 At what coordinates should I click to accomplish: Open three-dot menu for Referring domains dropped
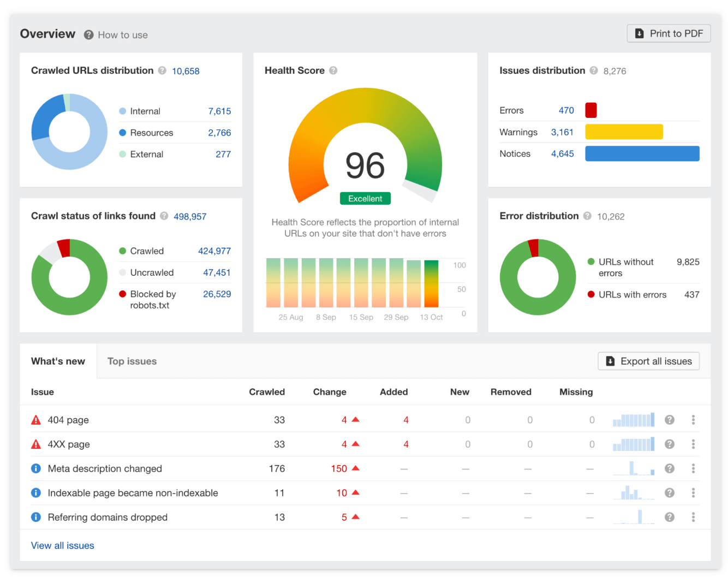[694, 517]
